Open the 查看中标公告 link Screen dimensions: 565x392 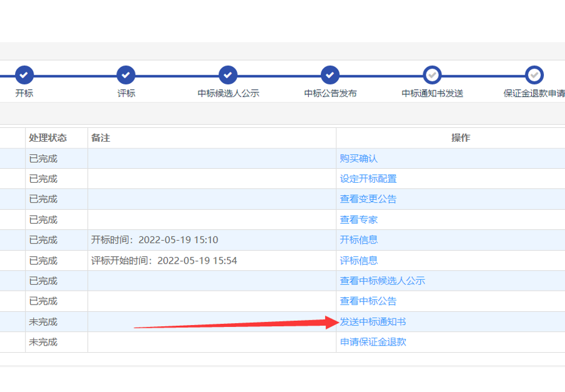pos(368,301)
